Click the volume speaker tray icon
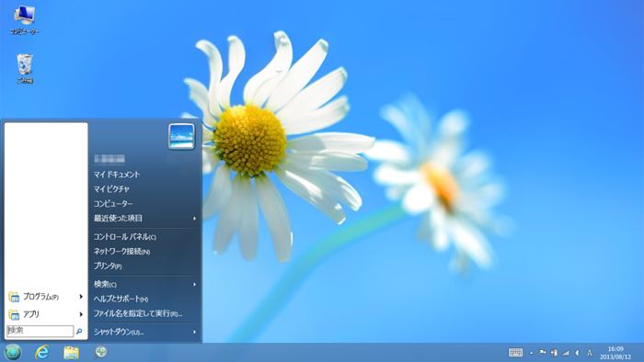The height and width of the screenshot is (362, 644). point(577,353)
